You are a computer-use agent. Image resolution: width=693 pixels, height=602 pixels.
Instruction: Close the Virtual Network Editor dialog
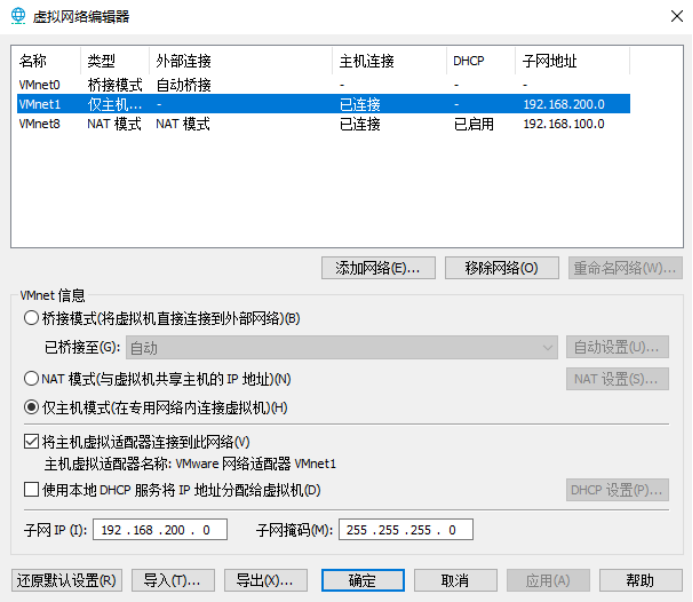click(x=677, y=16)
